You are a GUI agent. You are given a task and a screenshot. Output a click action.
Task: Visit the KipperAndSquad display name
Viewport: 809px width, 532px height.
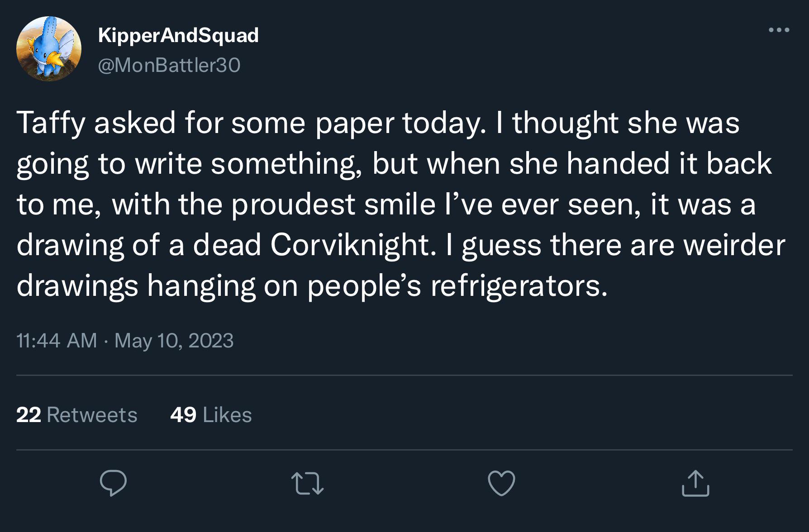(x=178, y=35)
